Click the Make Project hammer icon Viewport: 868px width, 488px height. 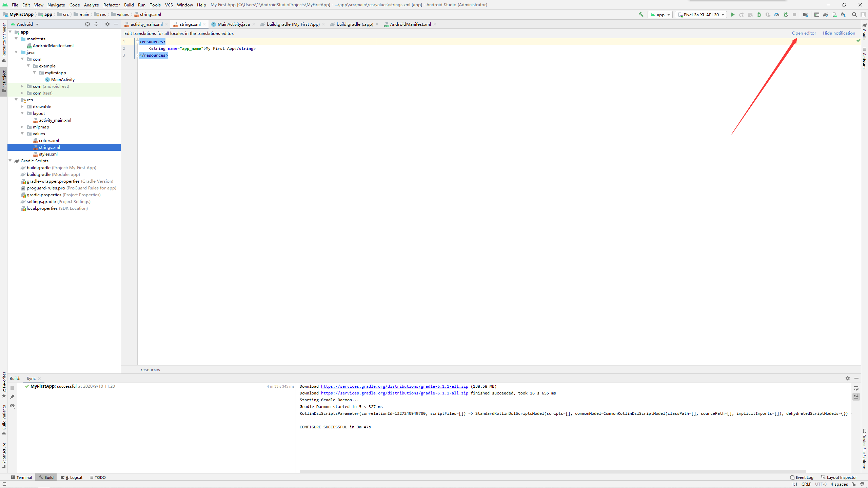pos(641,15)
